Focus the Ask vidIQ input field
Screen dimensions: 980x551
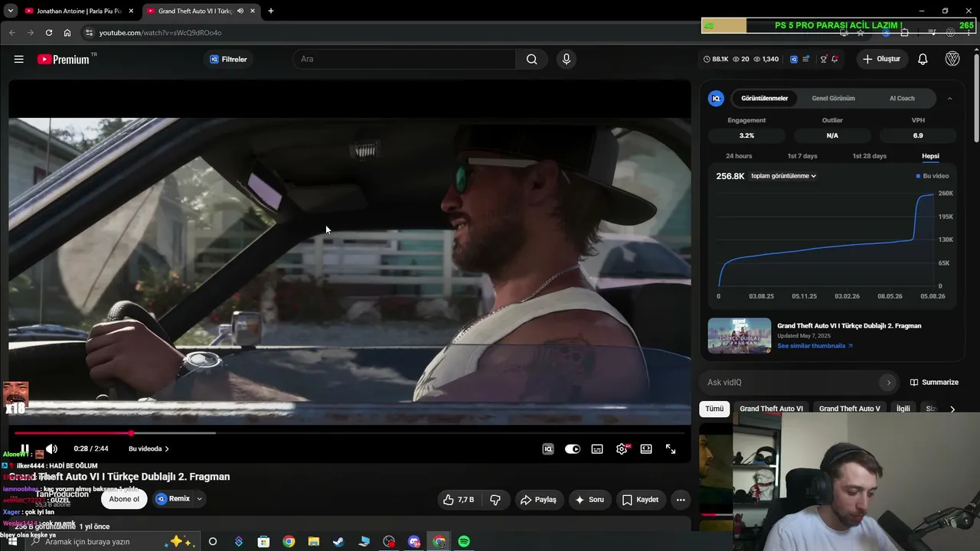[x=799, y=383]
